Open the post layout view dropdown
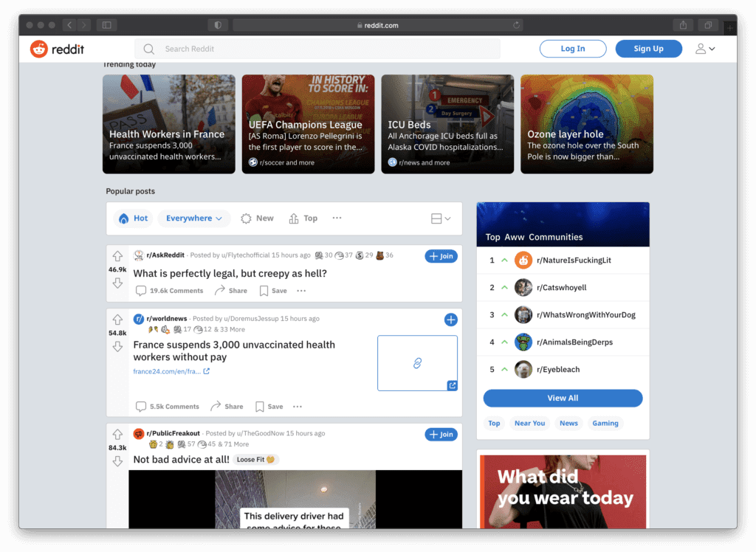The image size is (756, 552). pos(440,218)
